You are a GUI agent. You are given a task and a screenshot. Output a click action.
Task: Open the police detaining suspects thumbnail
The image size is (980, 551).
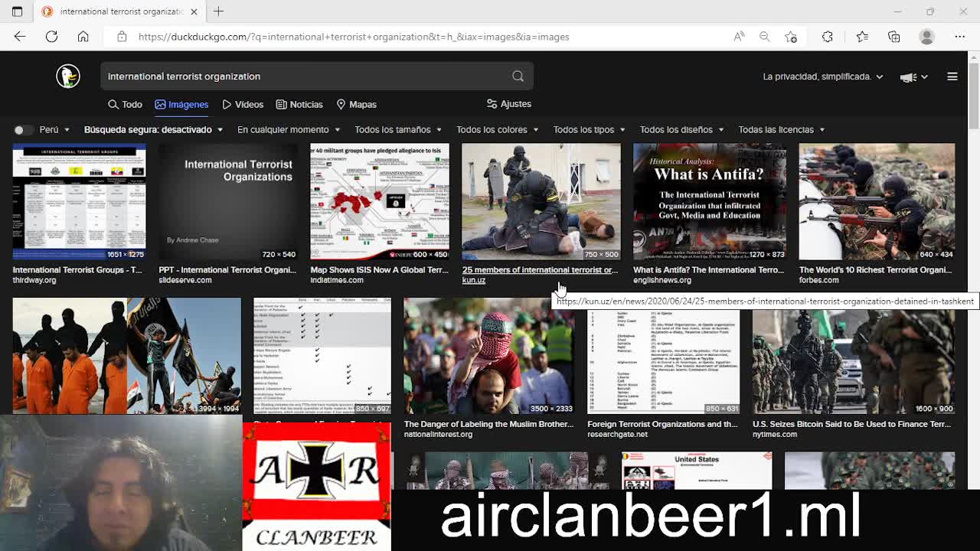[x=541, y=201]
